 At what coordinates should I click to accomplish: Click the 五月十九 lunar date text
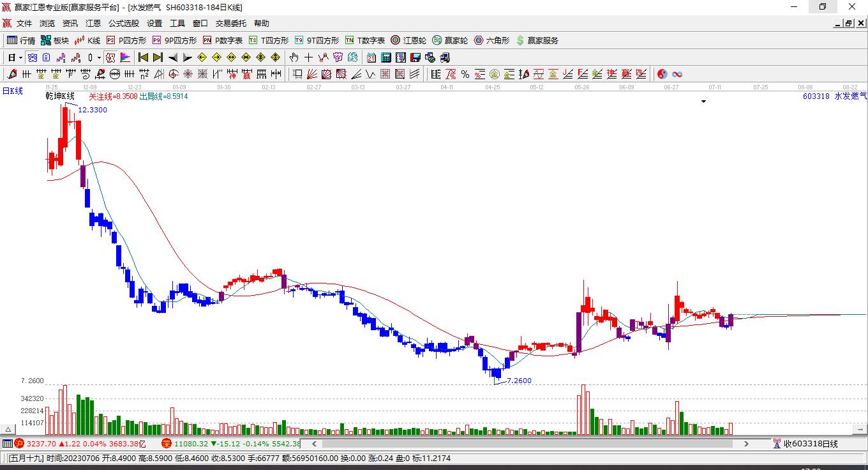pos(25,459)
